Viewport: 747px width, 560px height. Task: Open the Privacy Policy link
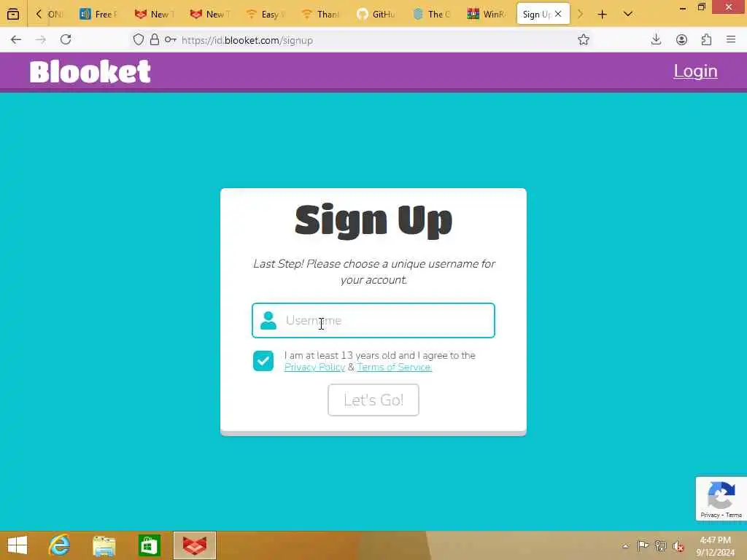pos(314,367)
